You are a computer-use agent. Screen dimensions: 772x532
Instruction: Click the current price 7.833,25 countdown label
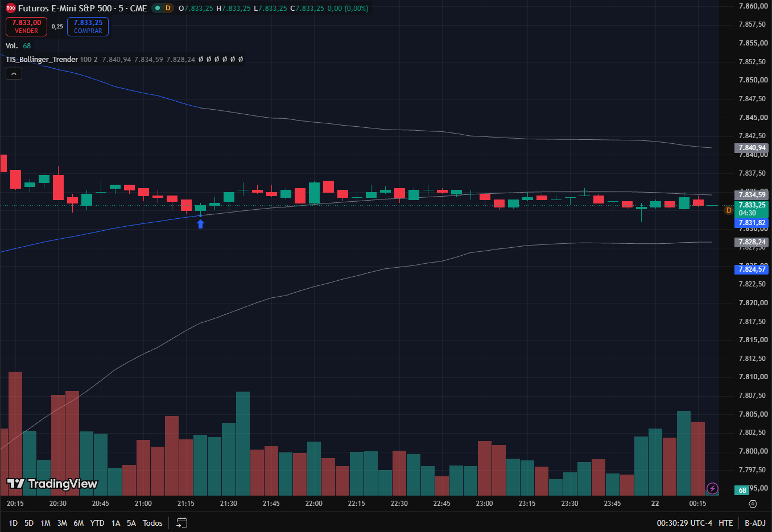click(x=752, y=209)
